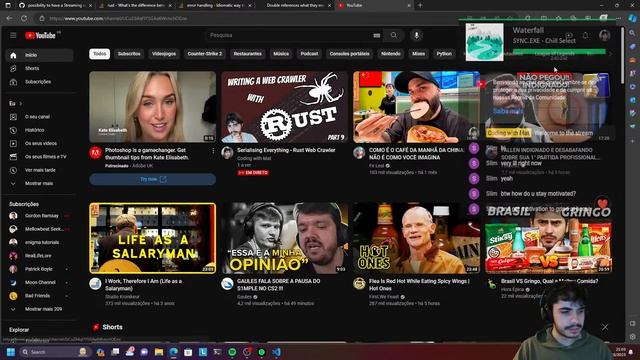Click the YouTube logo
The height and width of the screenshot is (360, 640).
40,36
